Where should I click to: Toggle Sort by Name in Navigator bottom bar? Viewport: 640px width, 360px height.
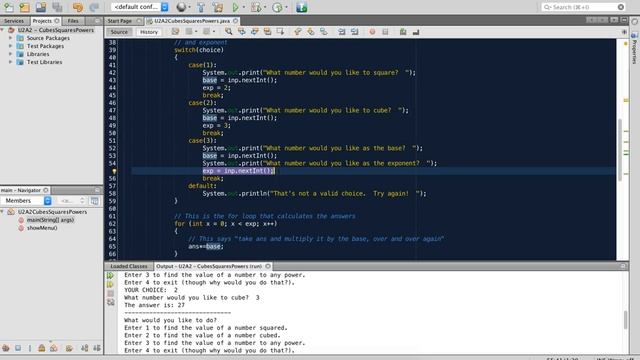[x=84, y=348]
